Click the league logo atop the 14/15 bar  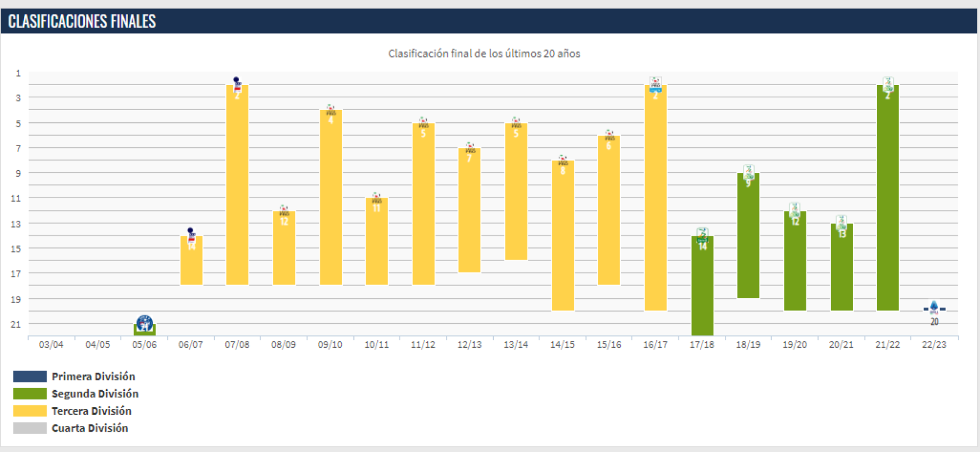[x=563, y=161]
